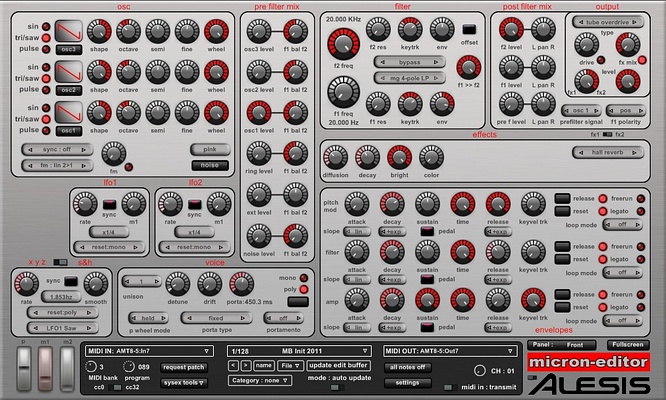Click the amp envelope sustain knob
Screen dimensions: 666x400
coord(427,299)
